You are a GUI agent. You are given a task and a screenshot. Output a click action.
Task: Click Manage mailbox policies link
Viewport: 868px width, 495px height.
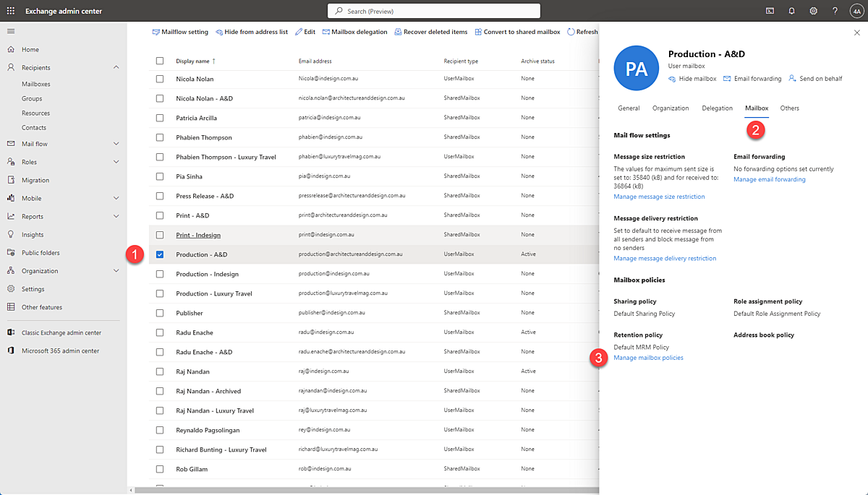648,358
